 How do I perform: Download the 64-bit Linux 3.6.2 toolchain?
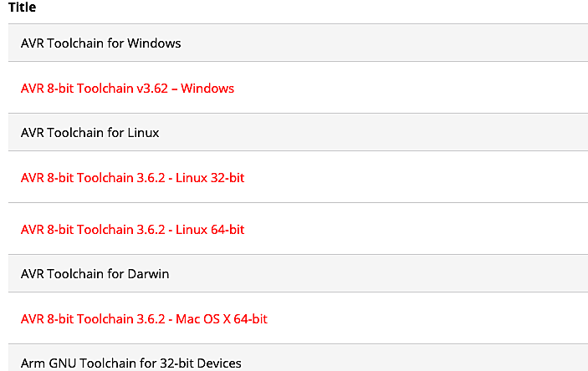point(132,229)
